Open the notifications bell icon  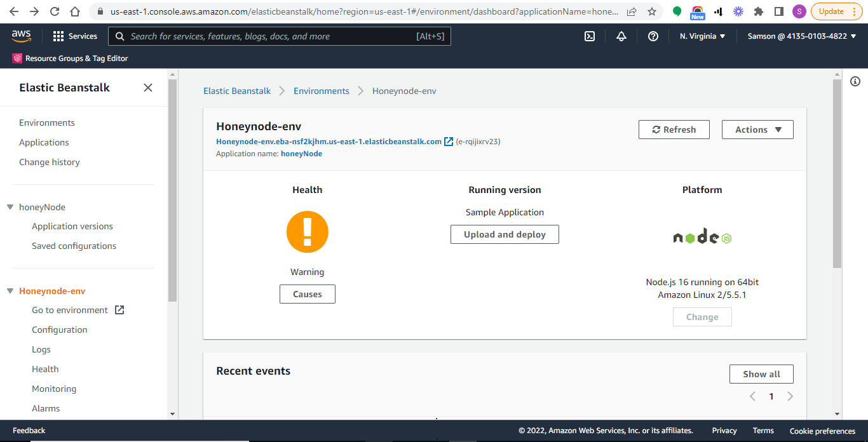pyautogui.click(x=621, y=36)
